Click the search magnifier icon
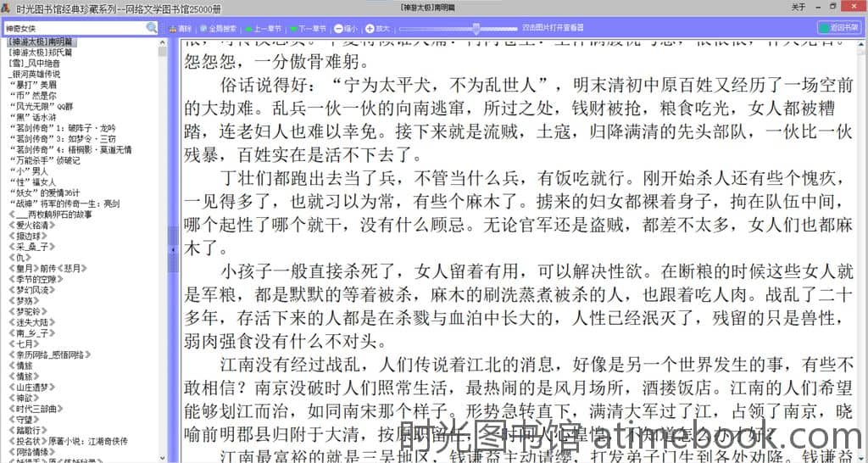The image size is (868, 463). click(x=152, y=28)
